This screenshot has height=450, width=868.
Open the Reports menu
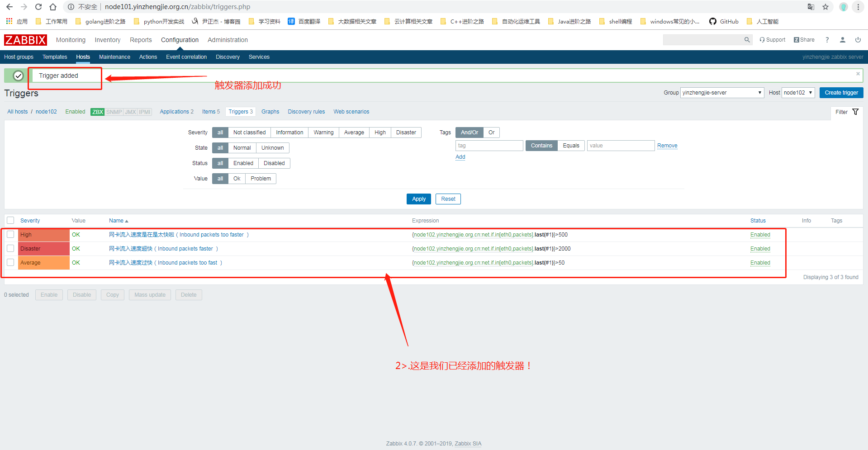141,40
